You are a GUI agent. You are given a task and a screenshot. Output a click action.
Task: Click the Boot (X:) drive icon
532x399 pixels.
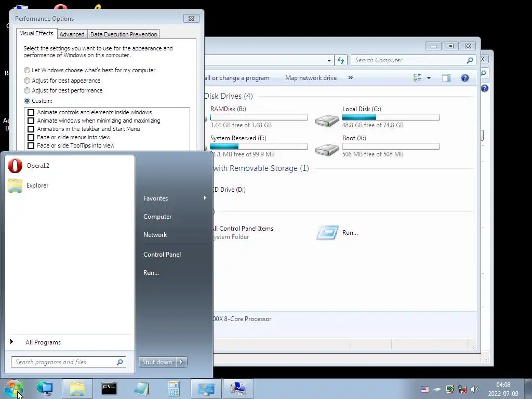pyautogui.click(x=327, y=149)
